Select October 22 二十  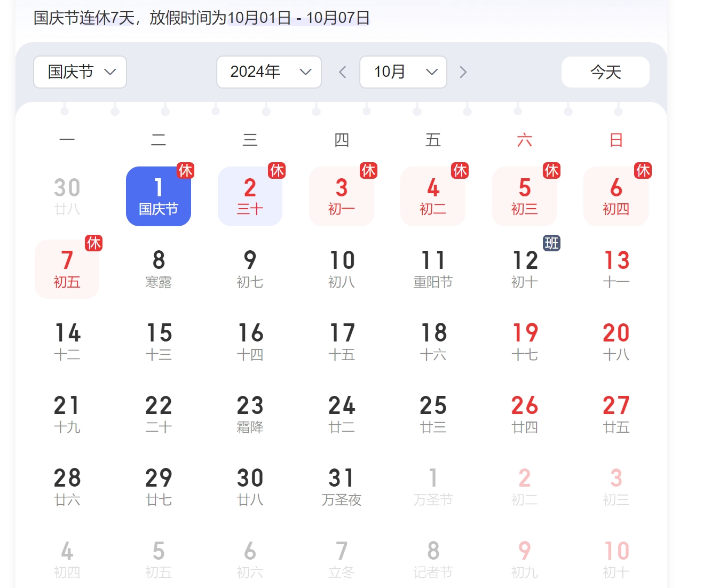click(159, 414)
